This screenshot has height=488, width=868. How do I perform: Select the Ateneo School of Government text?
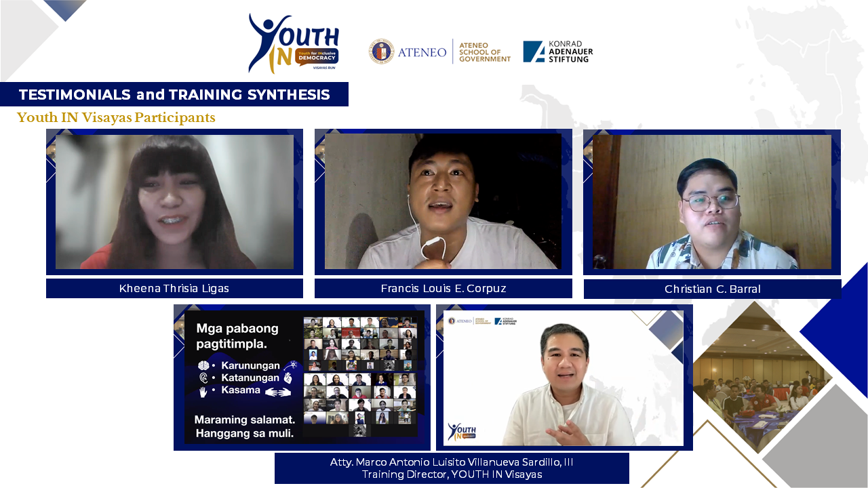(x=484, y=52)
